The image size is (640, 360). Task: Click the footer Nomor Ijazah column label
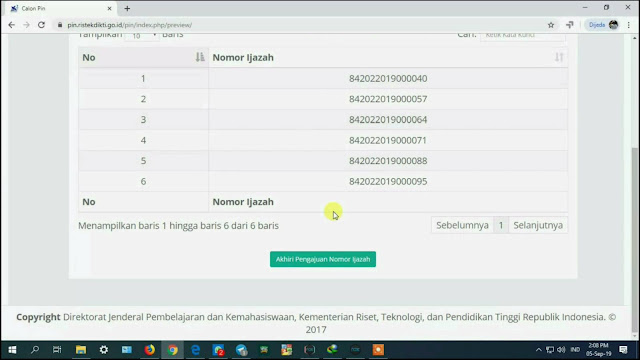(243, 202)
